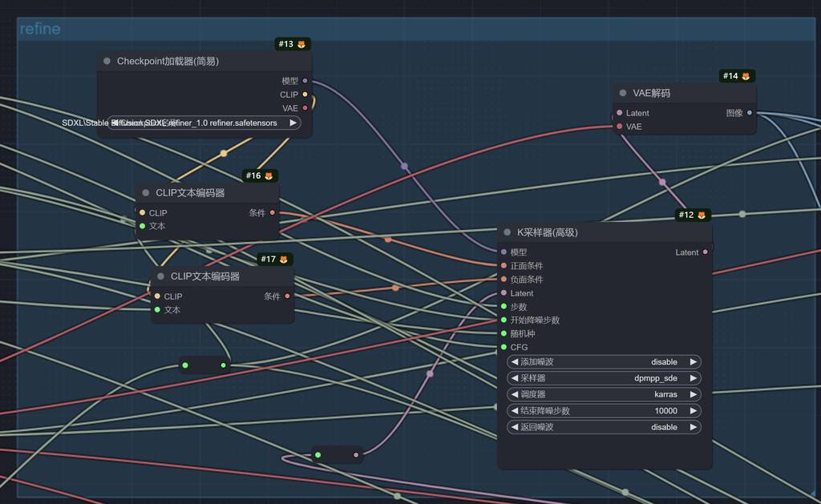The width and height of the screenshot is (821, 504).
Task: Collapse the VAE解码 node via its title dot
Action: point(623,94)
